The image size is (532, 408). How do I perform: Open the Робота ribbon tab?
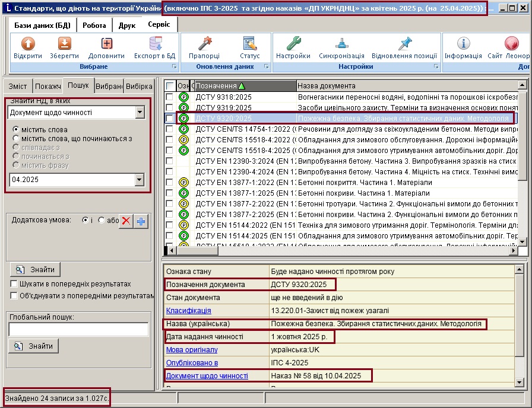pos(94,26)
